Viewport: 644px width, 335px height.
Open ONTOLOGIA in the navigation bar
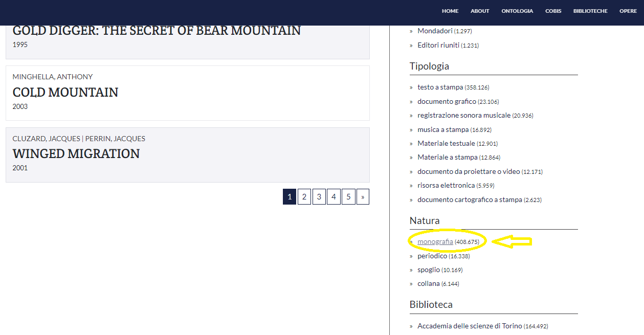[517, 11]
